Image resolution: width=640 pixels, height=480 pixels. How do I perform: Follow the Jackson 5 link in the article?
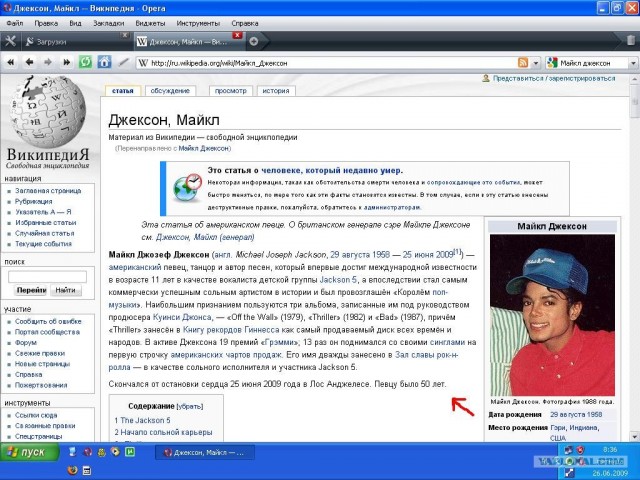(x=338, y=280)
